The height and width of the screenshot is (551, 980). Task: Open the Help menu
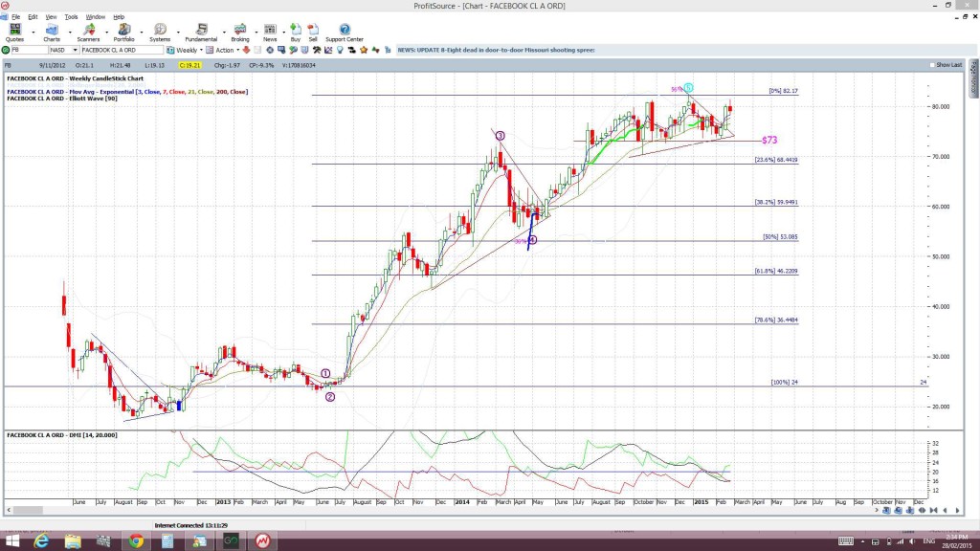[x=119, y=17]
